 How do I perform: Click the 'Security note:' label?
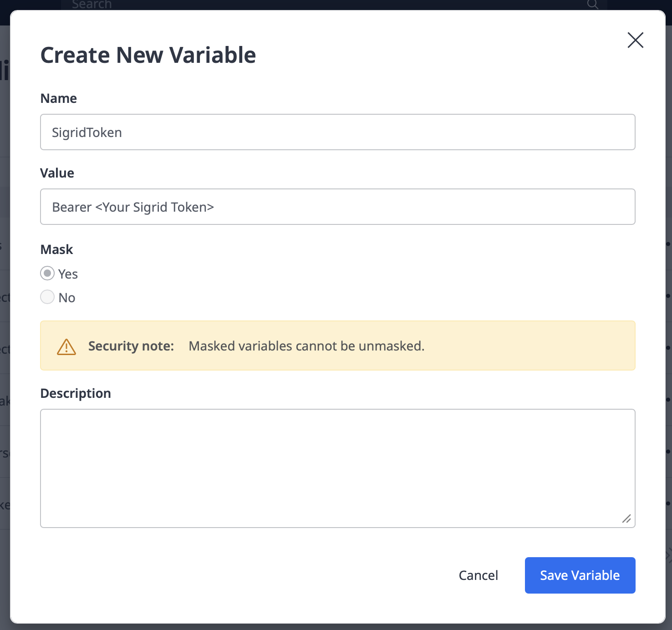point(131,346)
